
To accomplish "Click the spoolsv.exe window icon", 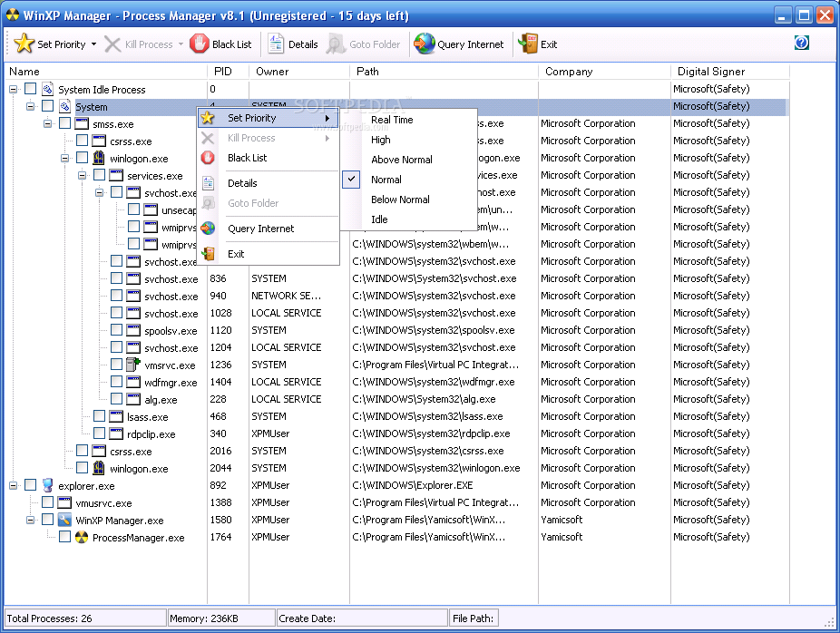I will [133, 330].
